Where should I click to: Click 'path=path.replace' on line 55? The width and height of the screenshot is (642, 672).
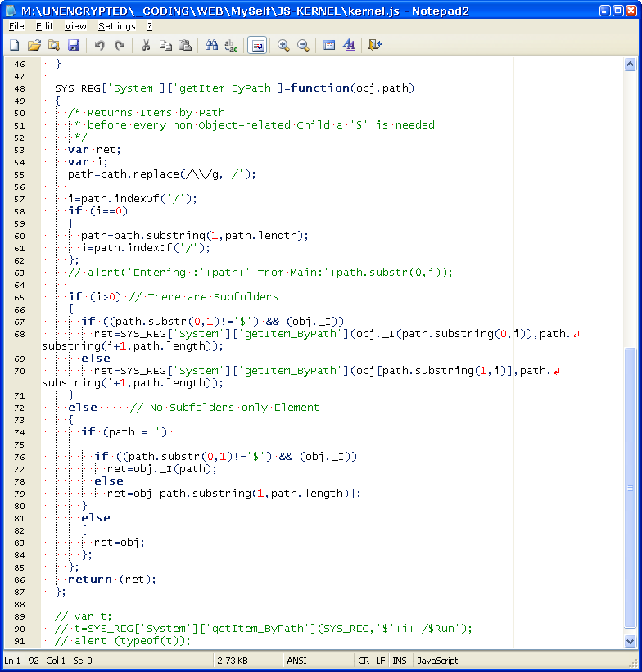coord(124,174)
